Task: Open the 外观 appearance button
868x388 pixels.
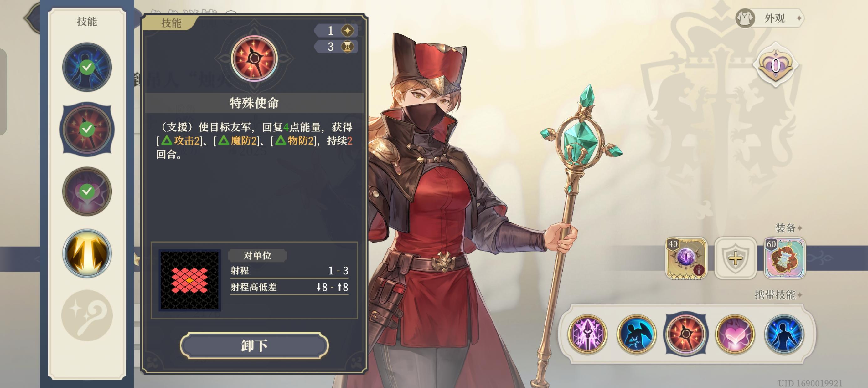Action: [x=770, y=18]
